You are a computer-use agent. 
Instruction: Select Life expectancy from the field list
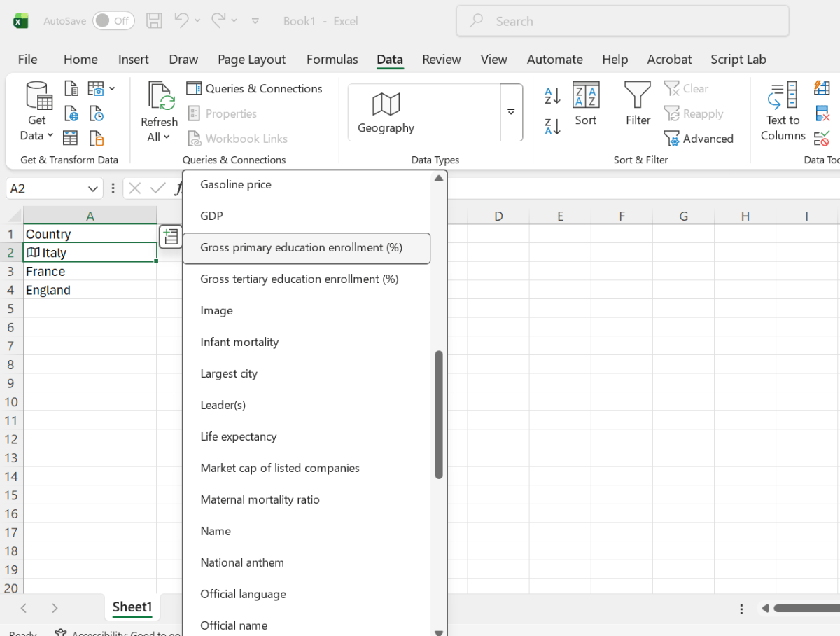(239, 436)
